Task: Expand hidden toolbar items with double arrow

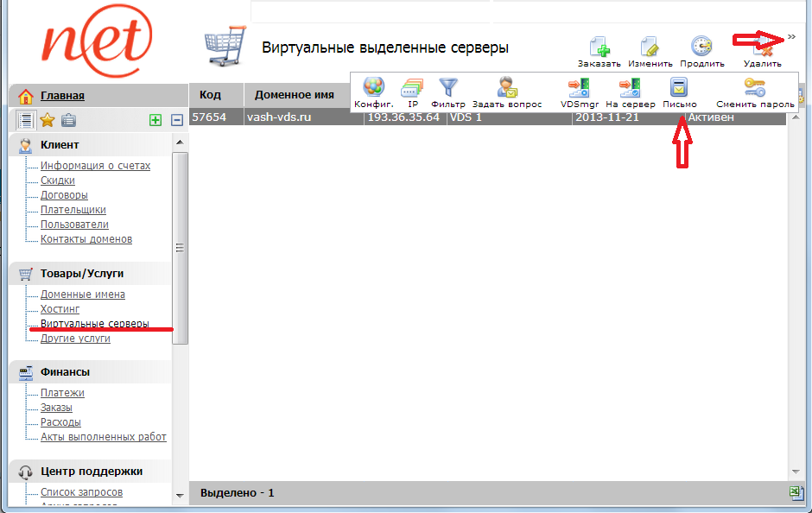Action: coord(791,36)
